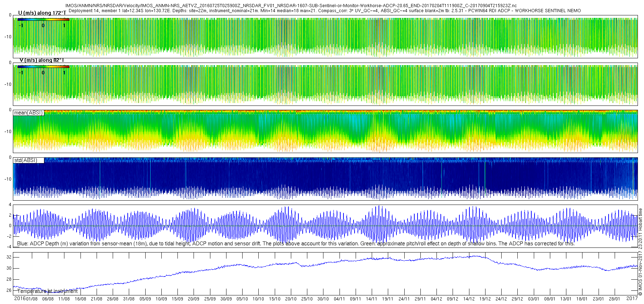Click the '24/11' date tick label
This screenshot has width=644, height=304.
pos(404,299)
